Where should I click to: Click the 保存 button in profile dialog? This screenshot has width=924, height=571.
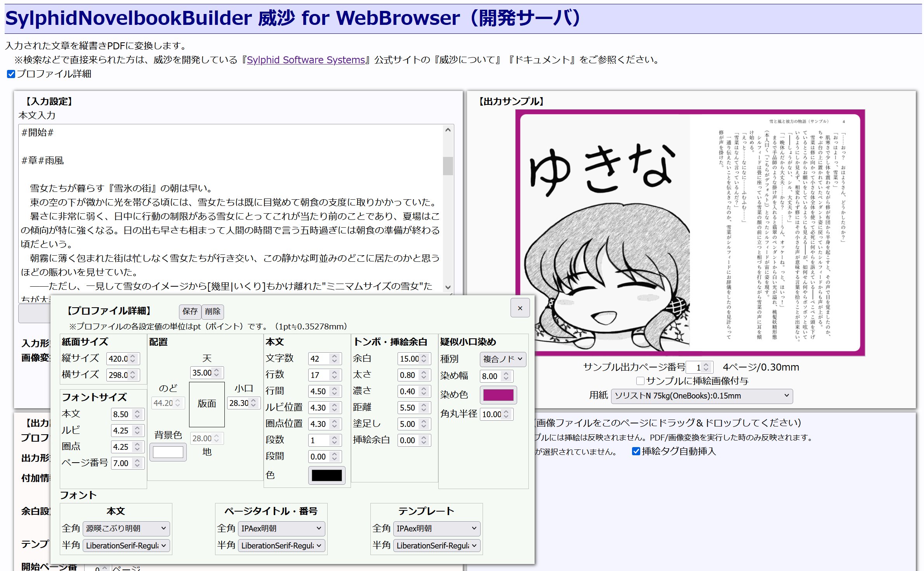click(x=190, y=311)
